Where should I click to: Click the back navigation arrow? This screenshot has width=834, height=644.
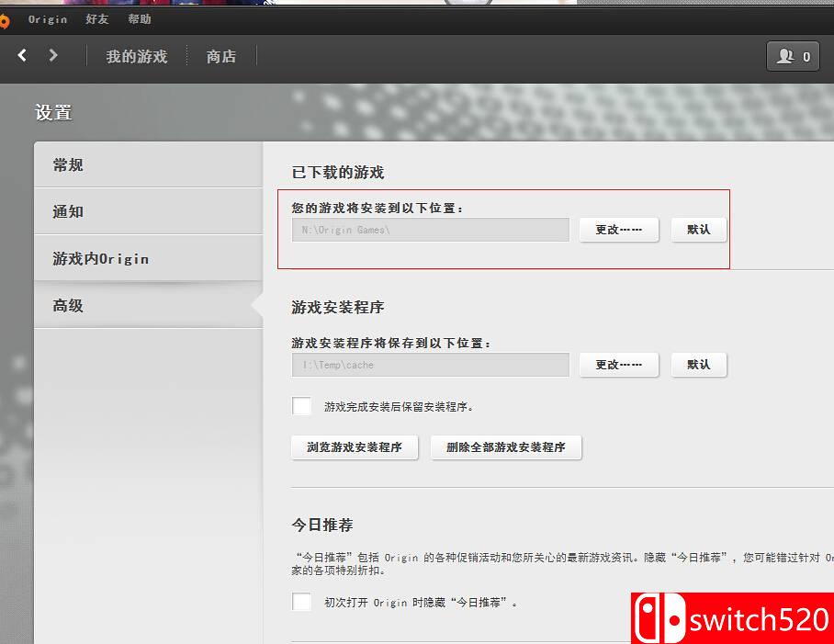(21, 55)
